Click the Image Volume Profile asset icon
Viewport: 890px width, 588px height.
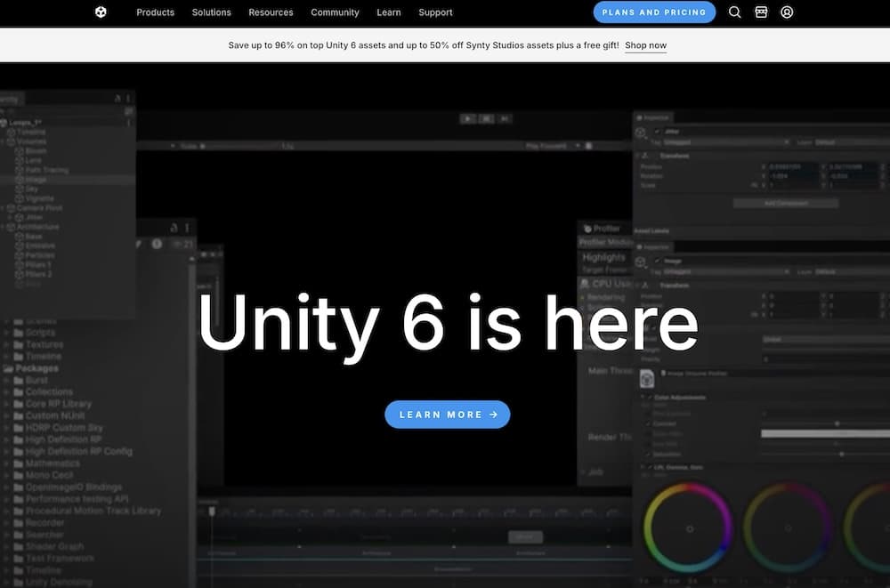(647, 377)
